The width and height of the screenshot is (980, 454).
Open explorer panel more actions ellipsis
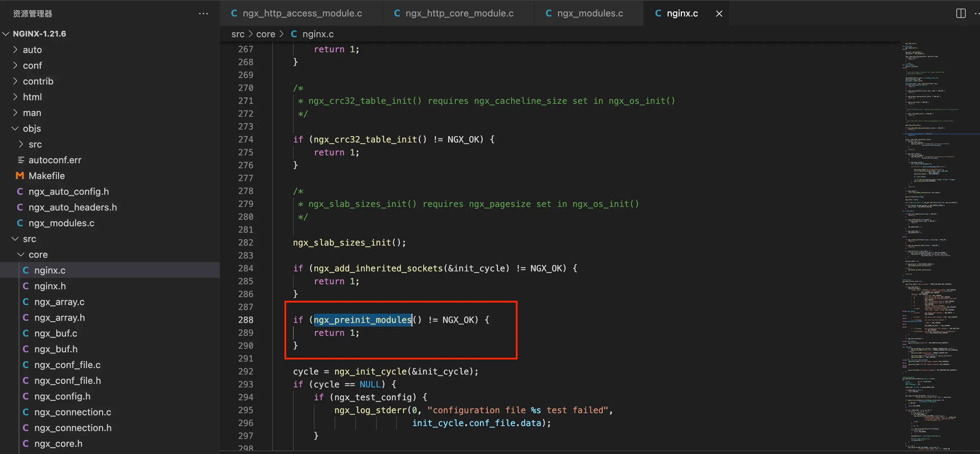(203, 14)
